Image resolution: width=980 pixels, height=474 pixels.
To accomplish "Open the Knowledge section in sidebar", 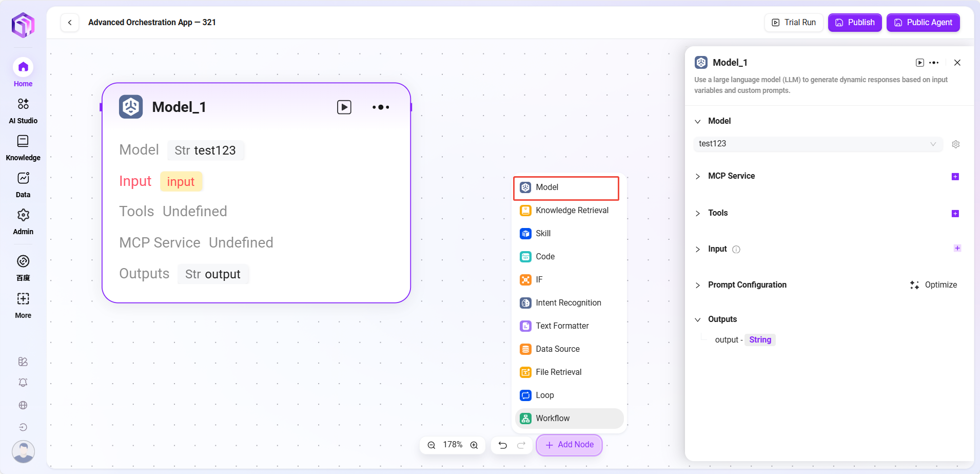I will tap(23, 147).
